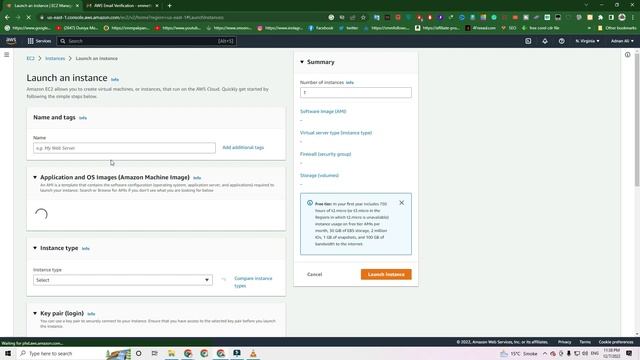Open Compare instance types link

click(x=253, y=282)
